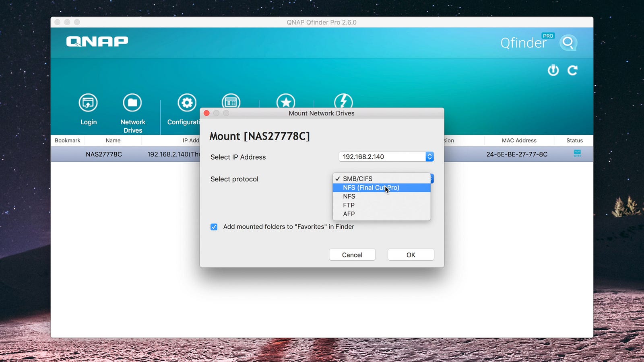Sort by the Status column header

(x=574, y=140)
